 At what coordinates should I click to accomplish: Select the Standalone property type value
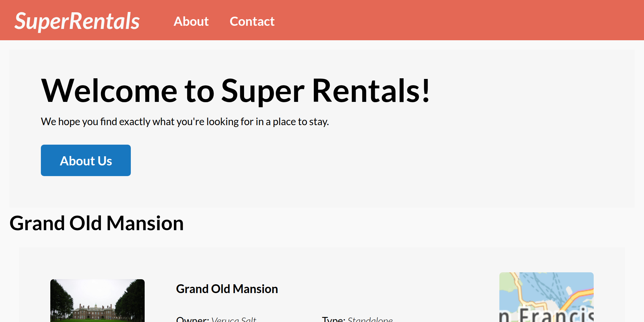(370, 319)
